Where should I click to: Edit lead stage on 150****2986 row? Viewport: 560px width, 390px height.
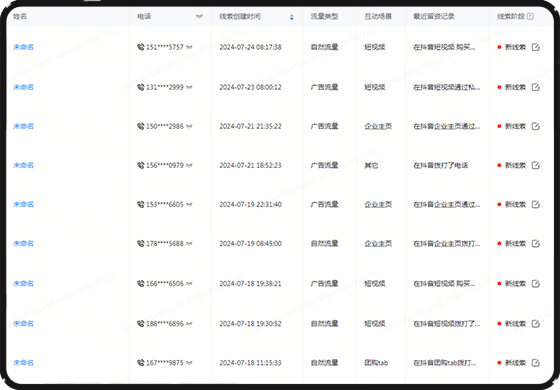click(535, 126)
